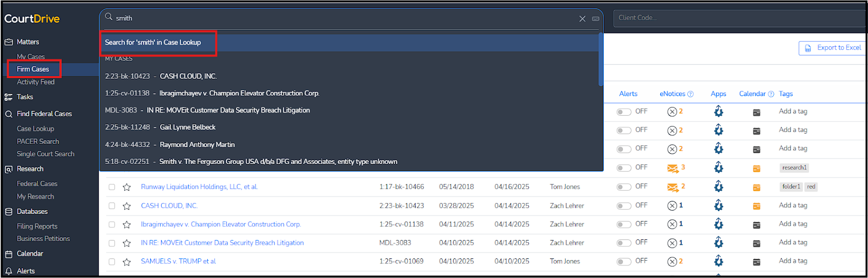Click the 'folder1' tag on Runway row
This screenshot has height=278, width=868.
point(791,187)
